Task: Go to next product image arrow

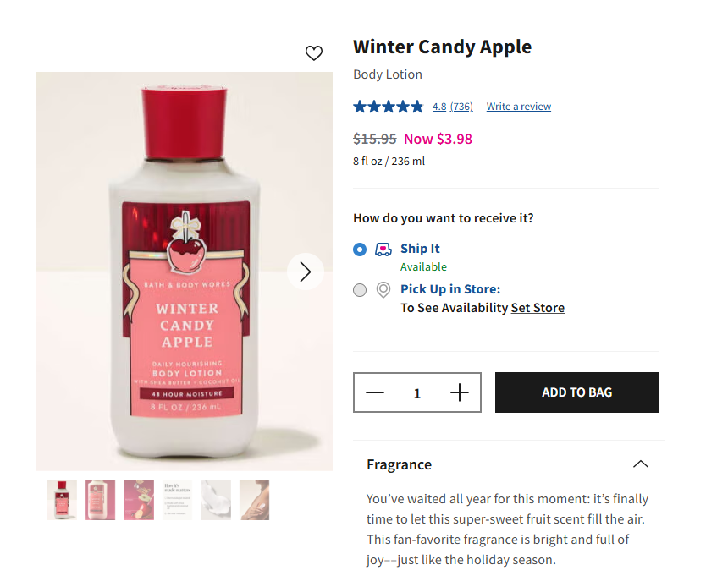Action: click(x=306, y=272)
